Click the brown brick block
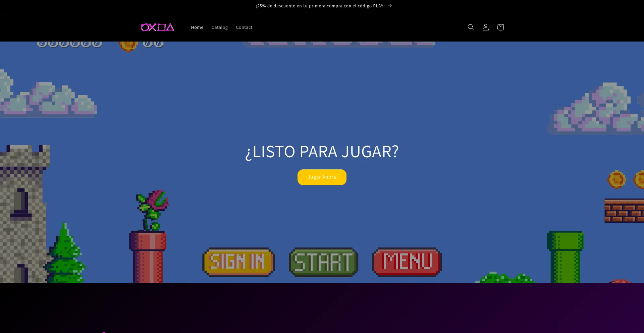The width and height of the screenshot is (644, 333). point(624,211)
